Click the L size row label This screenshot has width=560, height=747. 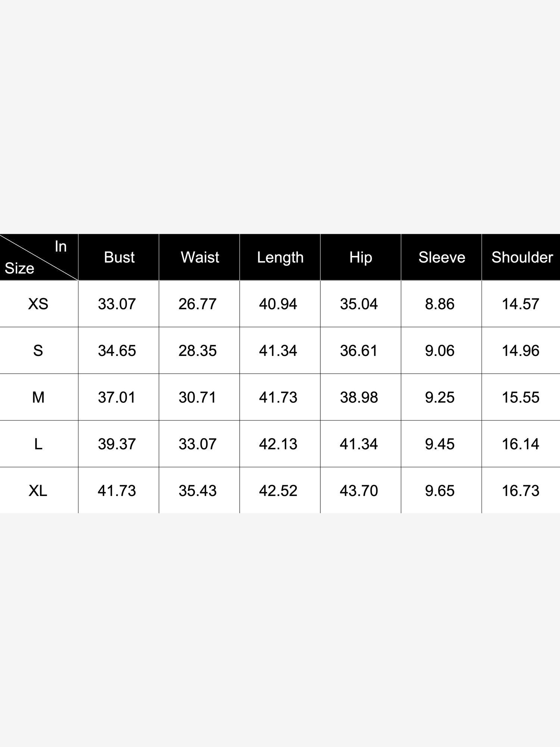[x=38, y=444]
